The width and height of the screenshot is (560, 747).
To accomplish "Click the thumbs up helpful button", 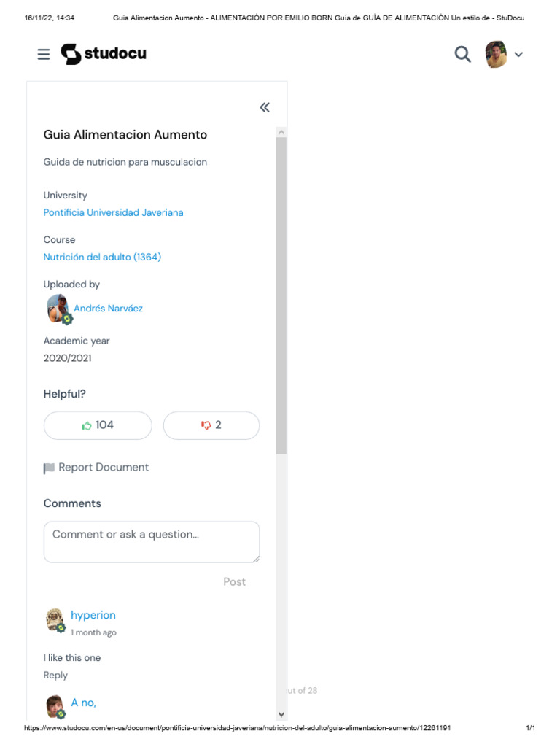I will [x=98, y=425].
